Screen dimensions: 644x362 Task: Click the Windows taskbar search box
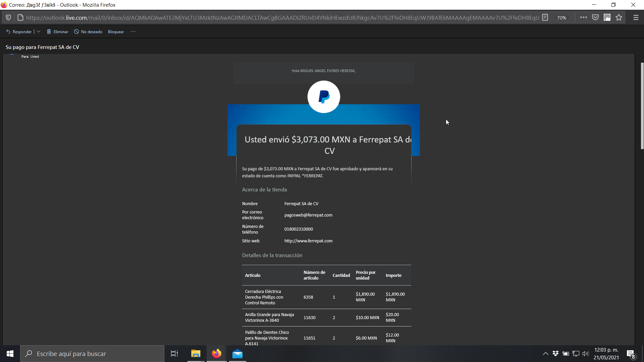pyautogui.click(x=92, y=354)
